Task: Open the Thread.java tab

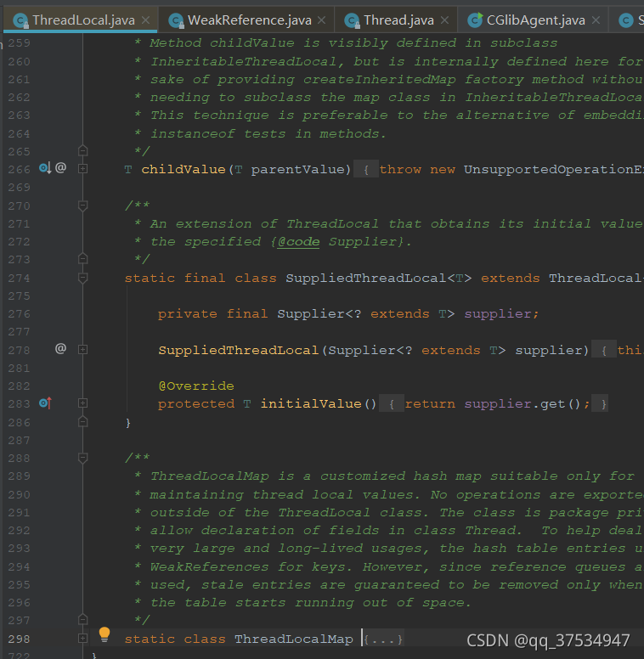Action: [x=396, y=20]
